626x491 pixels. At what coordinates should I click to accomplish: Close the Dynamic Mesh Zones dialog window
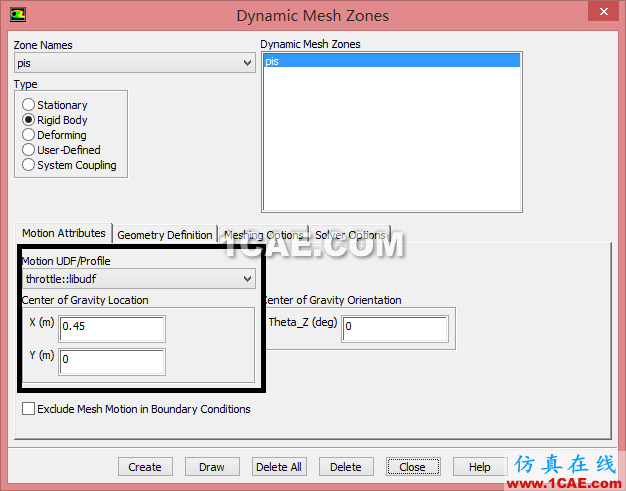604,12
